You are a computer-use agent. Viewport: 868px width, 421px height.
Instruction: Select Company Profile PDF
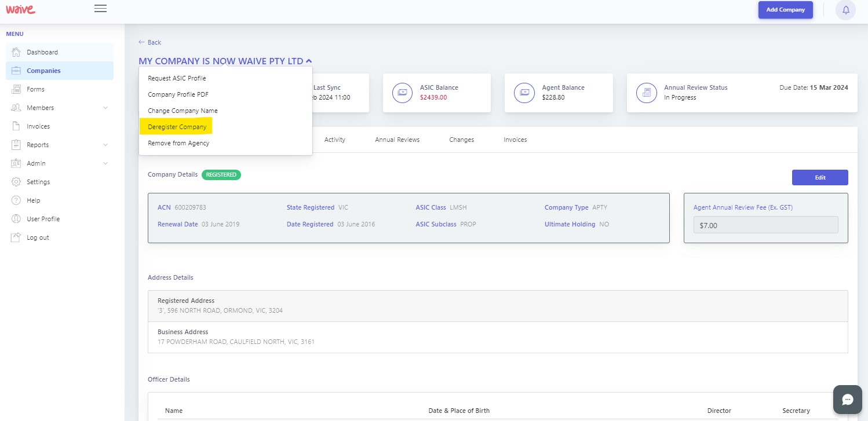(178, 94)
